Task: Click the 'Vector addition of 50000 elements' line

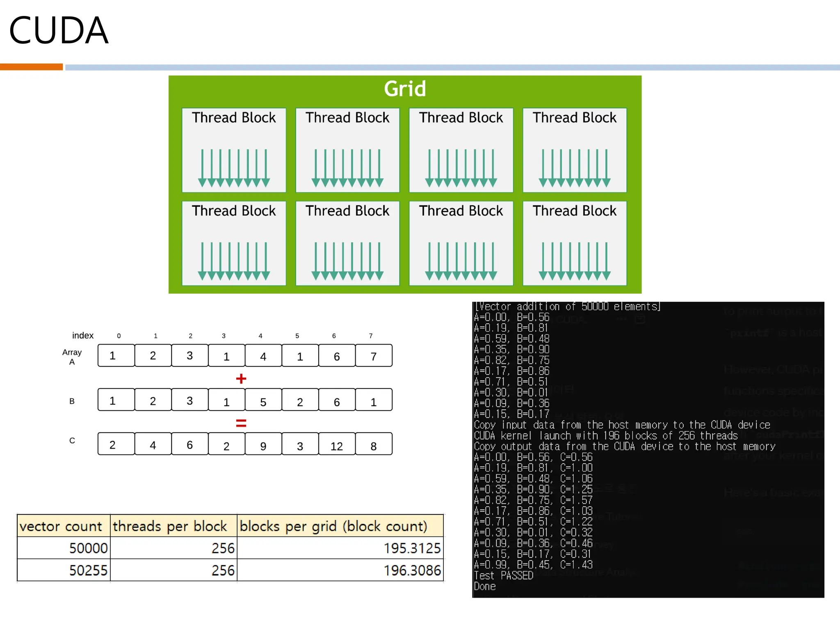Action: click(567, 306)
